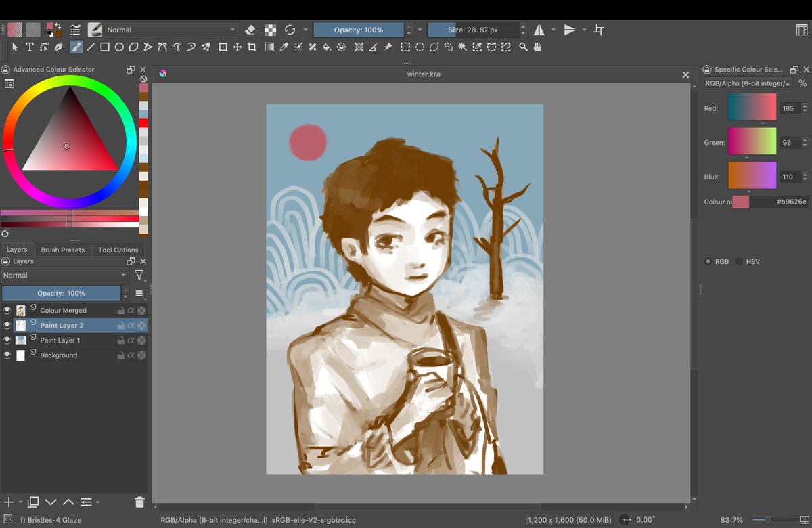Expand the add layer type arrow
The width and height of the screenshot is (812, 528).
20,502
